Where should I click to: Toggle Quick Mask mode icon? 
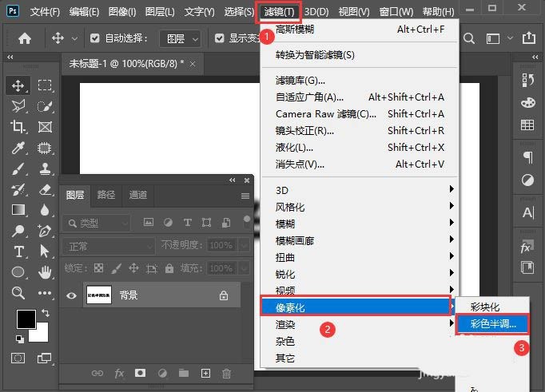(x=18, y=358)
